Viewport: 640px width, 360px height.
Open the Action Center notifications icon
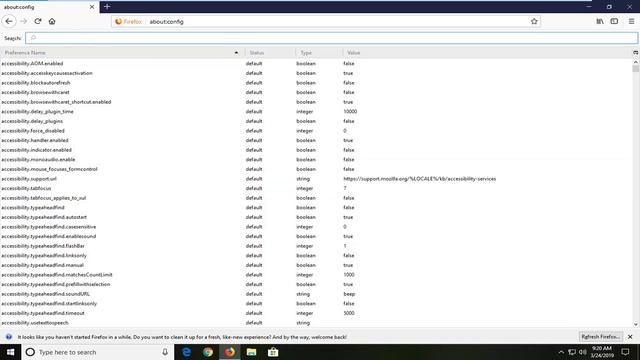(x=625, y=352)
